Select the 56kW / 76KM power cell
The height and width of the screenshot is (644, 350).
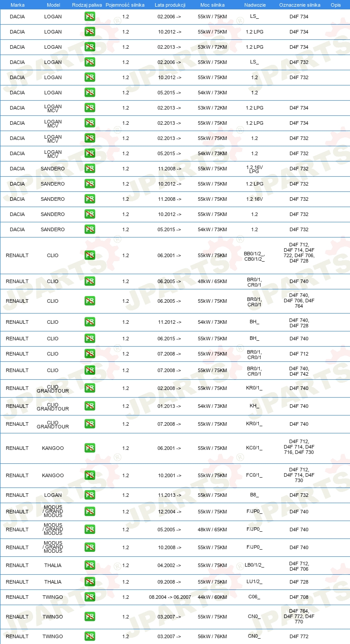[x=213, y=636]
